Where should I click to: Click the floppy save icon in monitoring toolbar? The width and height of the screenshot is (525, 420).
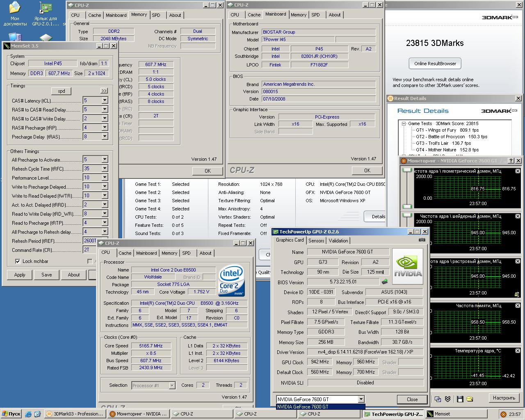460,399
